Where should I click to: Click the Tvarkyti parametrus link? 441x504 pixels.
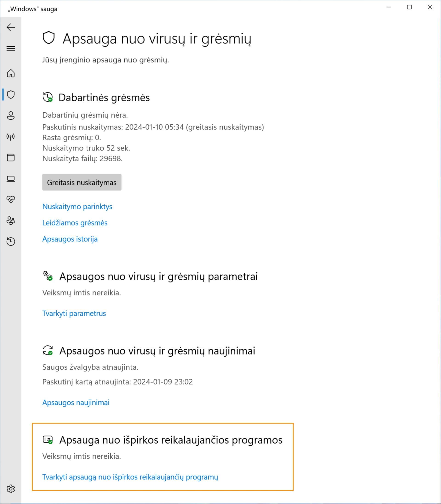point(74,313)
